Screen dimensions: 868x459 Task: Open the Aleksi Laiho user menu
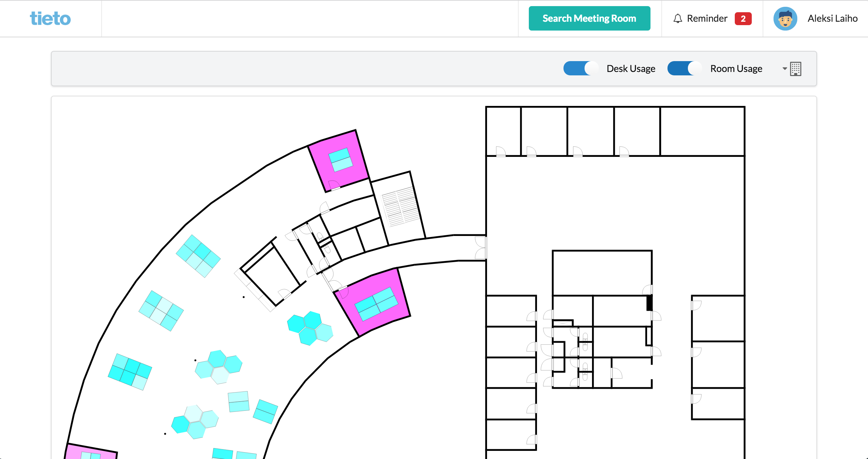[x=832, y=18]
